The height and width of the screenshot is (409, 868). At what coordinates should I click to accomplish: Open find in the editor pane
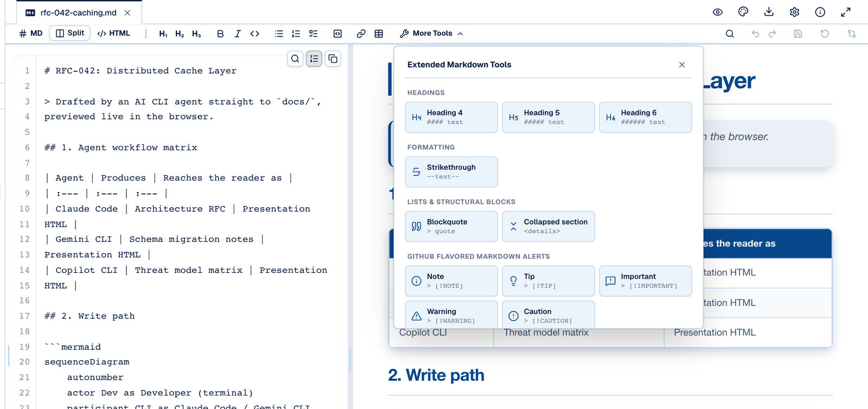click(295, 59)
